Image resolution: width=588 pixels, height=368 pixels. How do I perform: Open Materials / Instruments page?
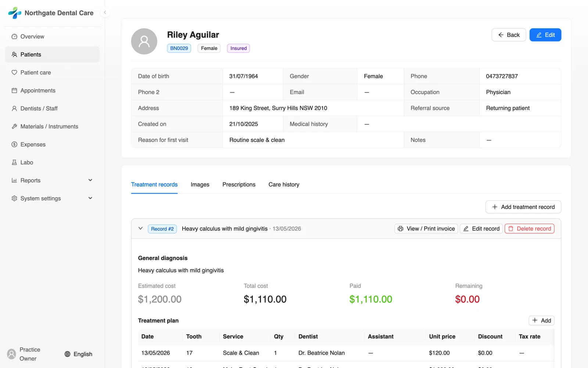(52, 127)
